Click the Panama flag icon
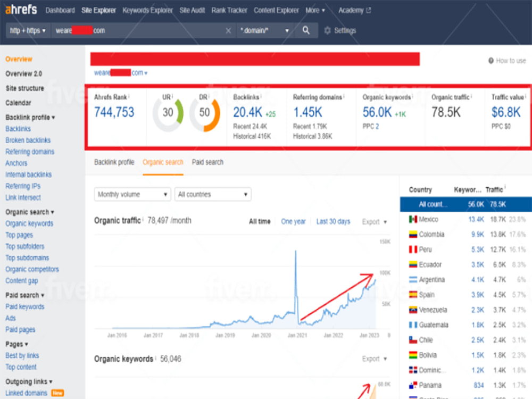 413,385
